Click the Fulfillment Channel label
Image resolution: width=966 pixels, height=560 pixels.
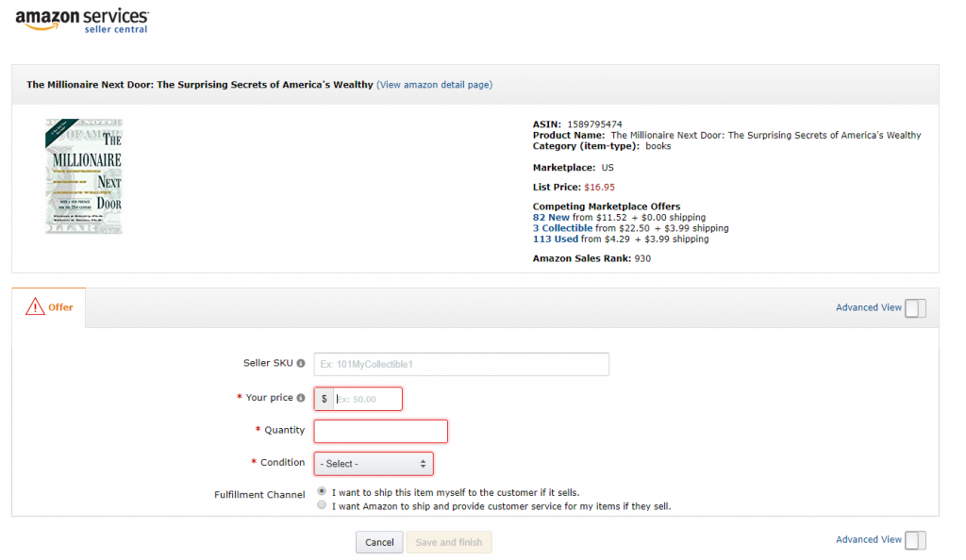click(x=259, y=495)
